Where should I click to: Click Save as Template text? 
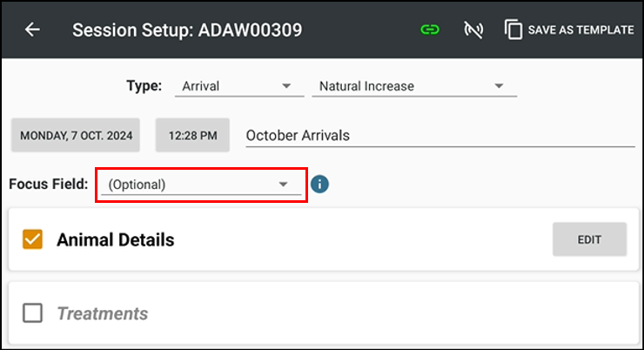[x=580, y=30]
